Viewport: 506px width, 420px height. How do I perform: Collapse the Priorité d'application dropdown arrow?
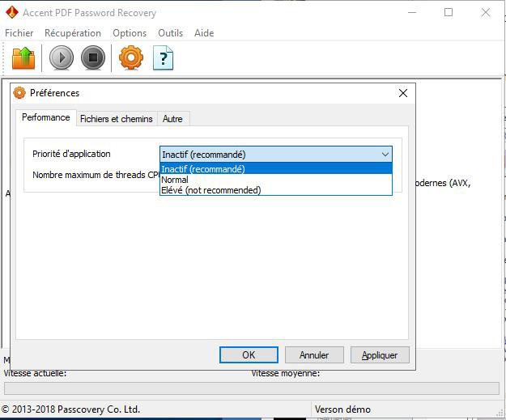[x=385, y=155]
